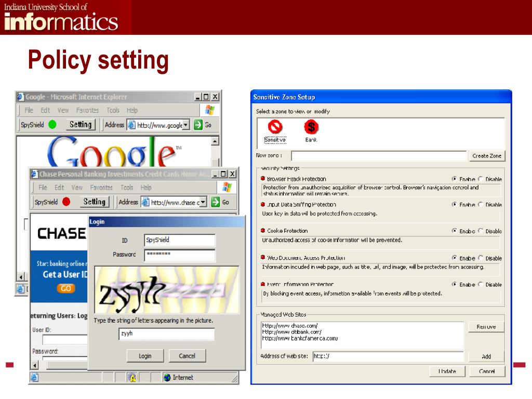
Task: Open Help menu in Google window
Action: 132,110
